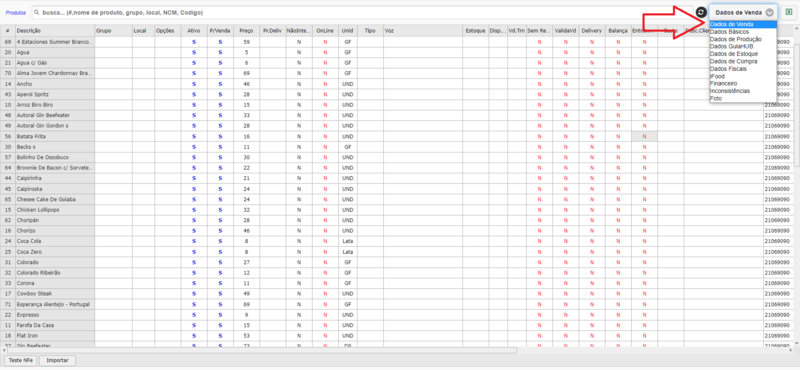Select the Foto option
This screenshot has height=370, width=800.
743,98
